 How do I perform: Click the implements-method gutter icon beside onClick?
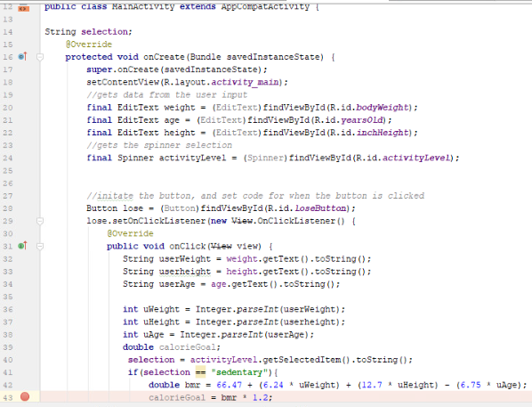(x=23, y=246)
